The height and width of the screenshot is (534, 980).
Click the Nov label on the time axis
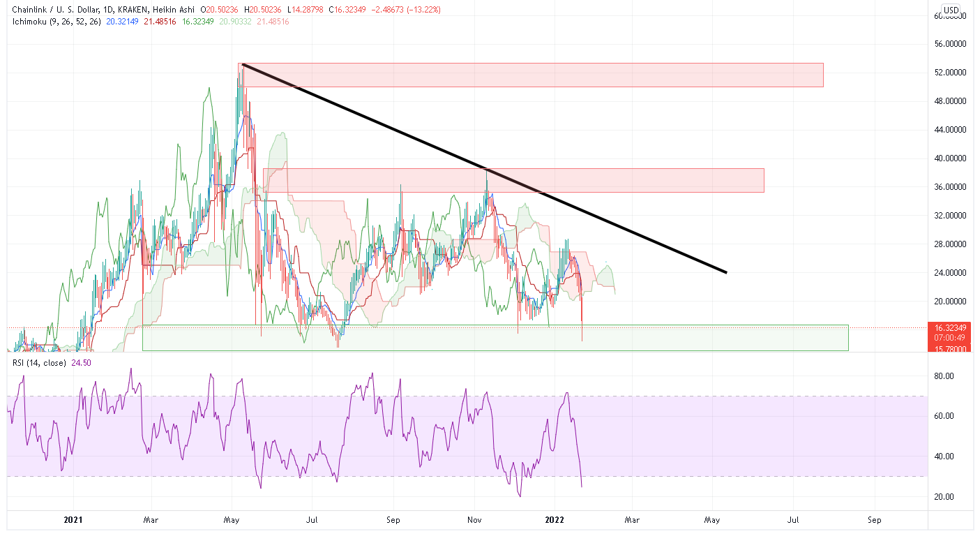pyautogui.click(x=474, y=520)
